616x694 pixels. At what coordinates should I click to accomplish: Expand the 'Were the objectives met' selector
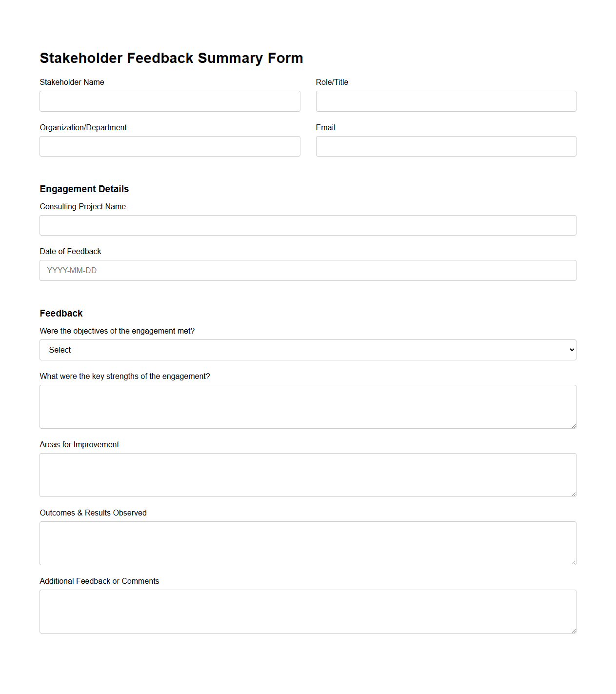pos(308,350)
